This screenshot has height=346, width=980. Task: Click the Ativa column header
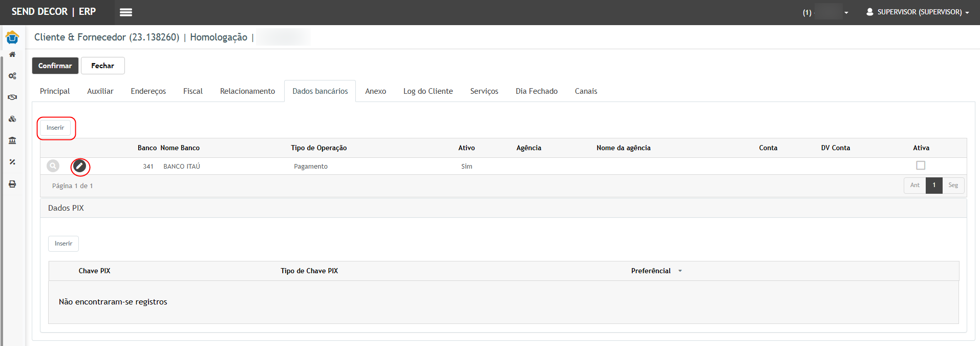(921, 148)
